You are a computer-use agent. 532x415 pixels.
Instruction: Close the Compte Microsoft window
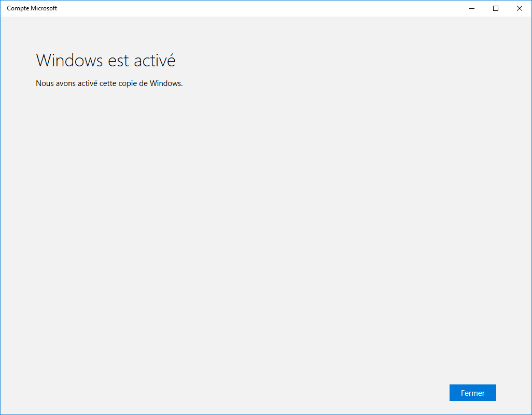(520, 8)
